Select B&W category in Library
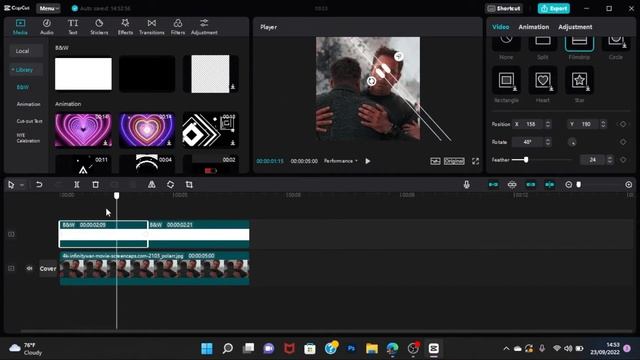Screen dimensions: 640x360 23,87
